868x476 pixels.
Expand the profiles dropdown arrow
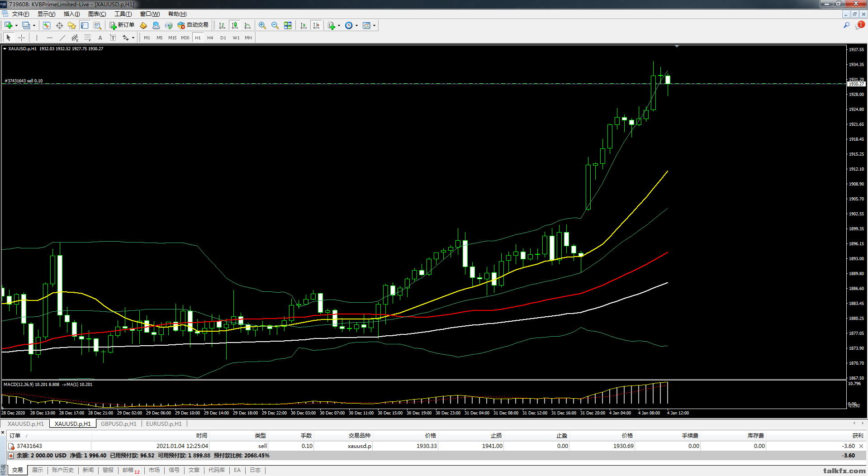pyautogui.click(x=34, y=25)
